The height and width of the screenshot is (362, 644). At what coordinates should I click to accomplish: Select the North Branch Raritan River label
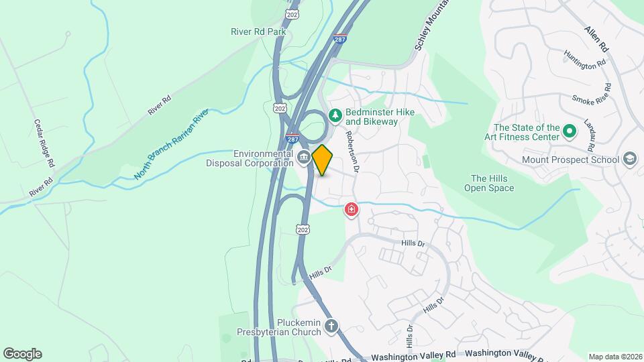click(171, 144)
